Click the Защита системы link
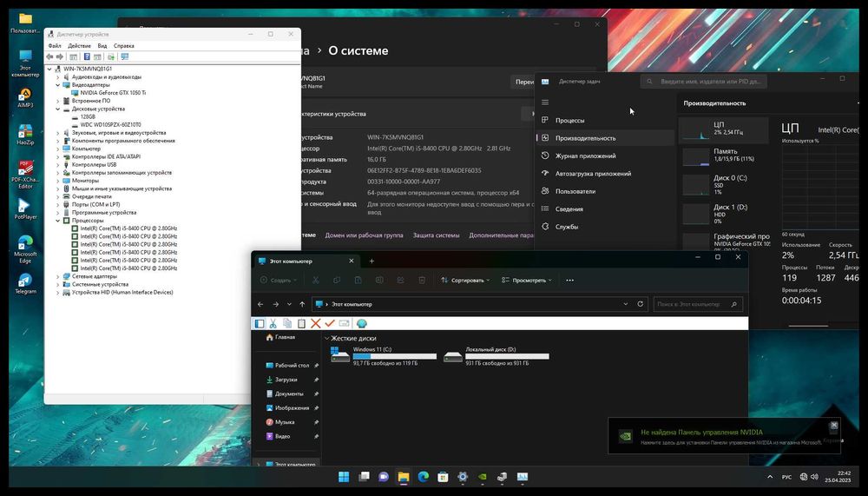 pyautogui.click(x=436, y=235)
